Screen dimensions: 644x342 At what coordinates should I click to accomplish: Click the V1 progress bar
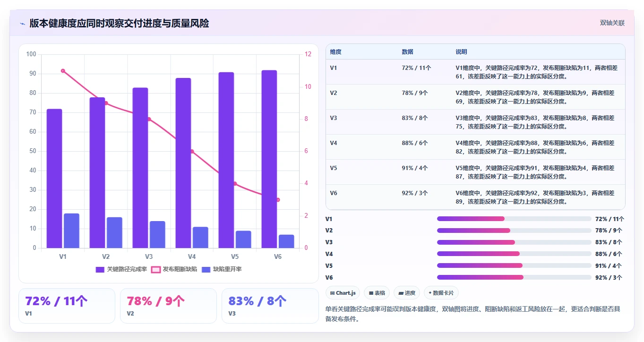(514, 219)
